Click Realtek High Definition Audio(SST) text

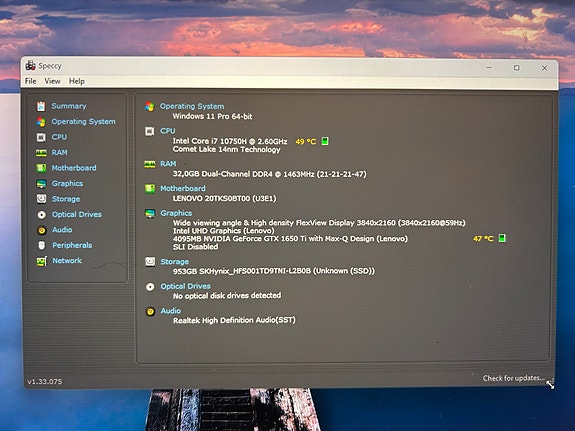pyautogui.click(x=234, y=320)
